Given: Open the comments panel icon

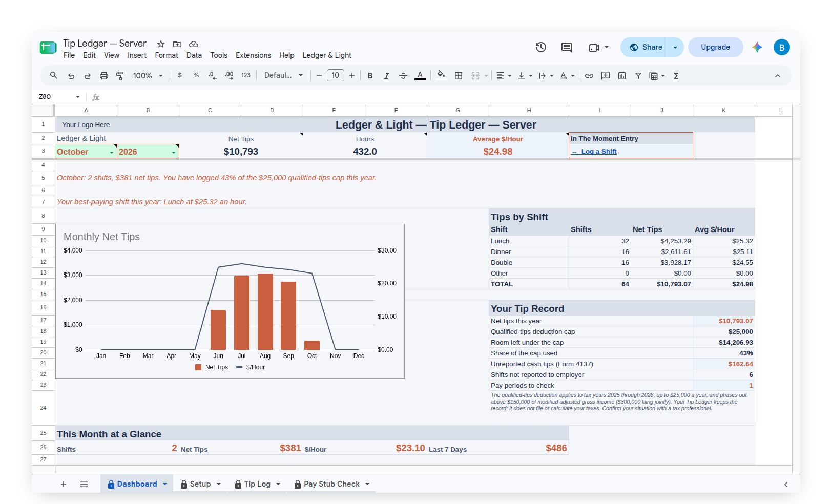Looking at the screenshot, I should coord(567,47).
